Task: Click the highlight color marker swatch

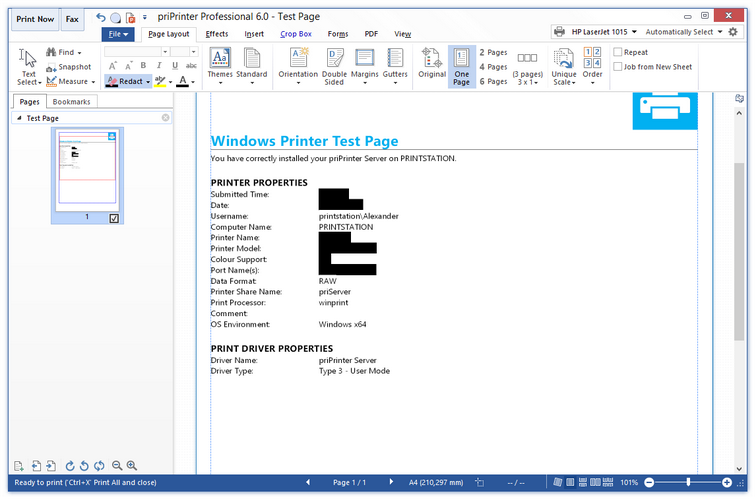Action: click(x=160, y=81)
